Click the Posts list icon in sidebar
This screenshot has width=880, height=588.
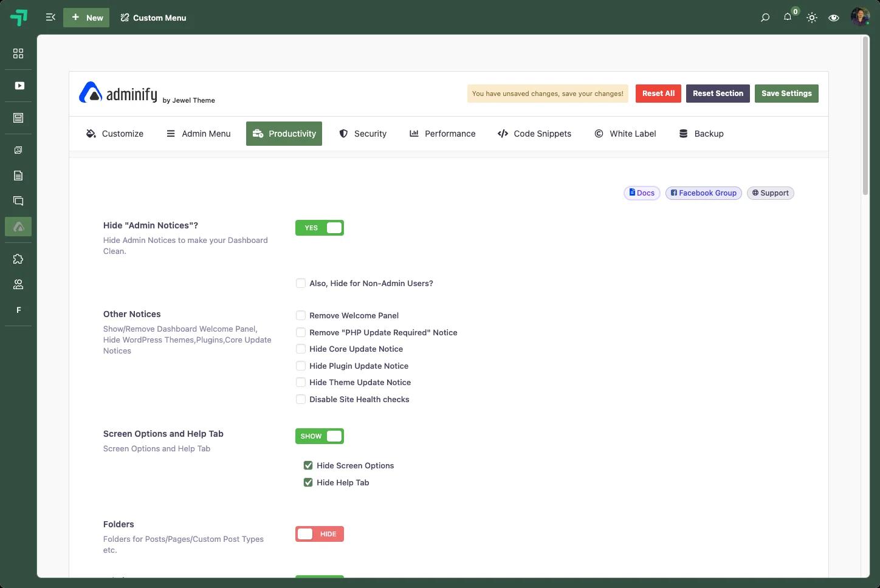18,118
